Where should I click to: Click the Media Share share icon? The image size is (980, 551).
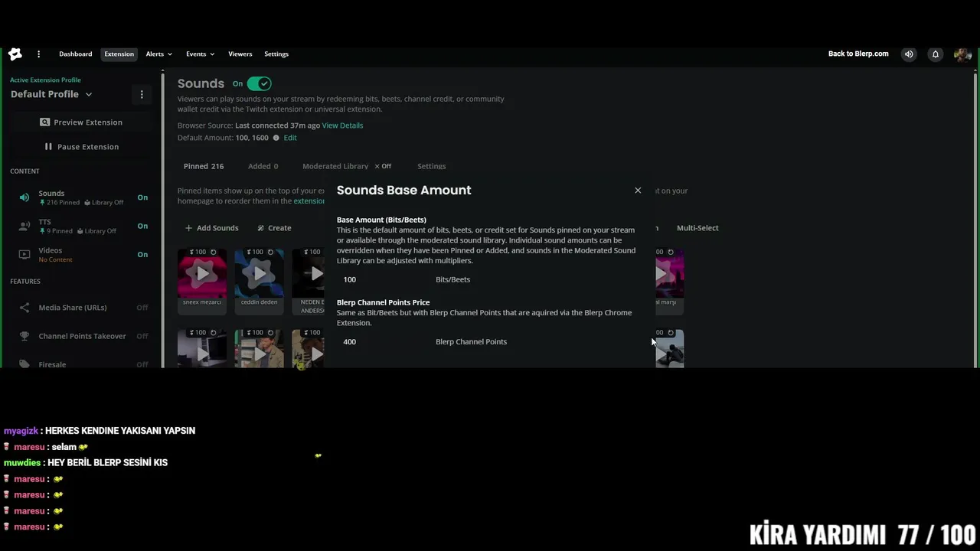pos(24,308)
